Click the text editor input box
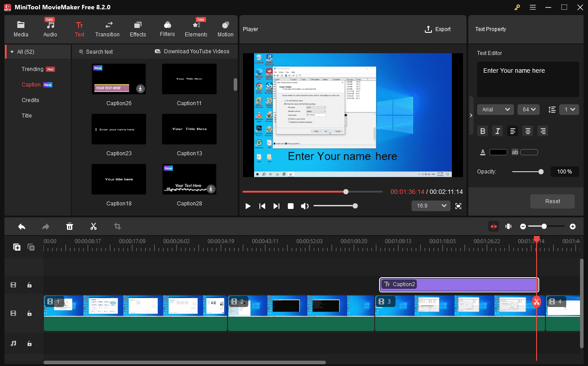This screenshot has width=588, height=366. point(528,79)
